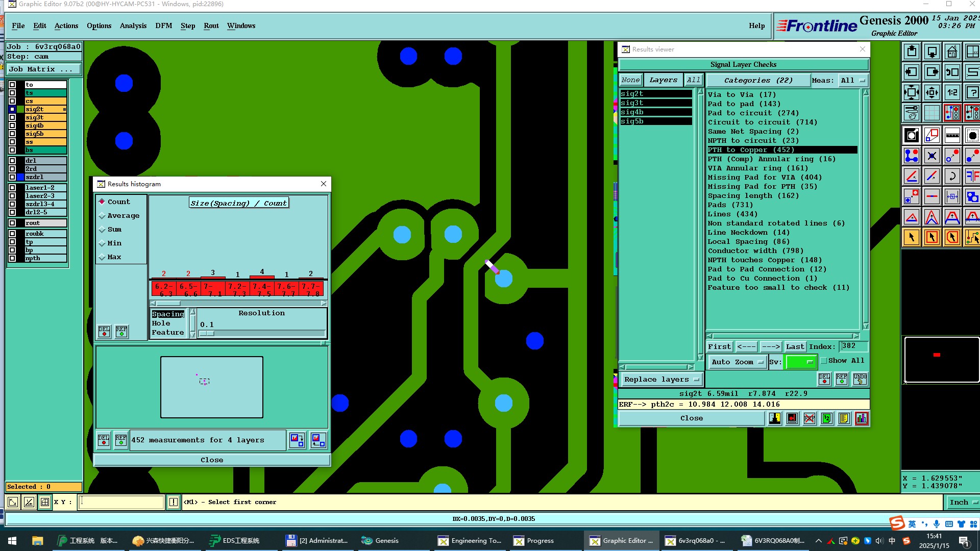Enable the Show All checkbox
The height and width of the screenshot is (551, 980).
point(824,361)
